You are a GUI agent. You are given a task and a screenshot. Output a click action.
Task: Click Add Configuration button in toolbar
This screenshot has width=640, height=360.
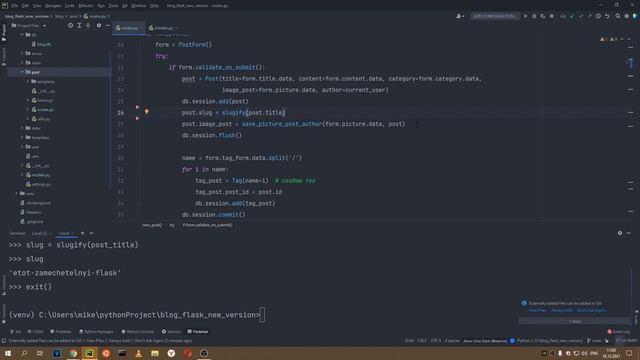click(495, 16)
